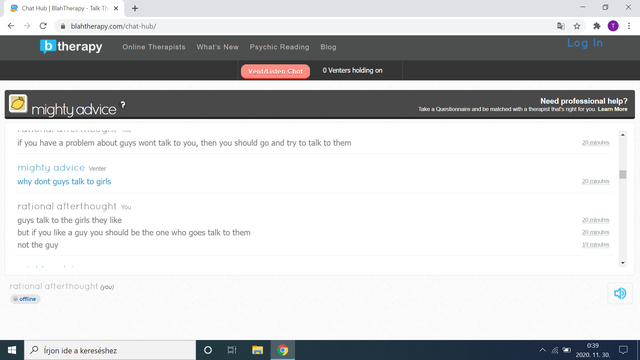This screenshot has height=360, width=640.
Task: Click the site lock icon
Action: pos(62,26)
